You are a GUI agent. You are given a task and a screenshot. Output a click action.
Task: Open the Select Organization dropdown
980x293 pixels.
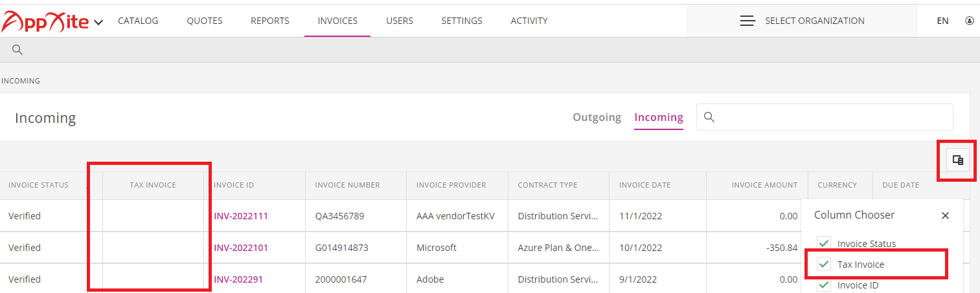coord(802,21)
